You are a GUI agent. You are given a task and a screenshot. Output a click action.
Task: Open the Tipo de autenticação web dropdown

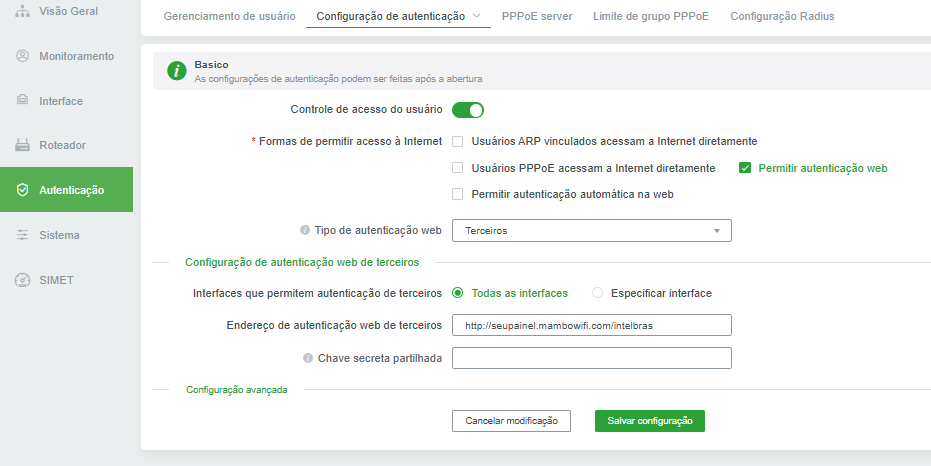click(592, 231)
